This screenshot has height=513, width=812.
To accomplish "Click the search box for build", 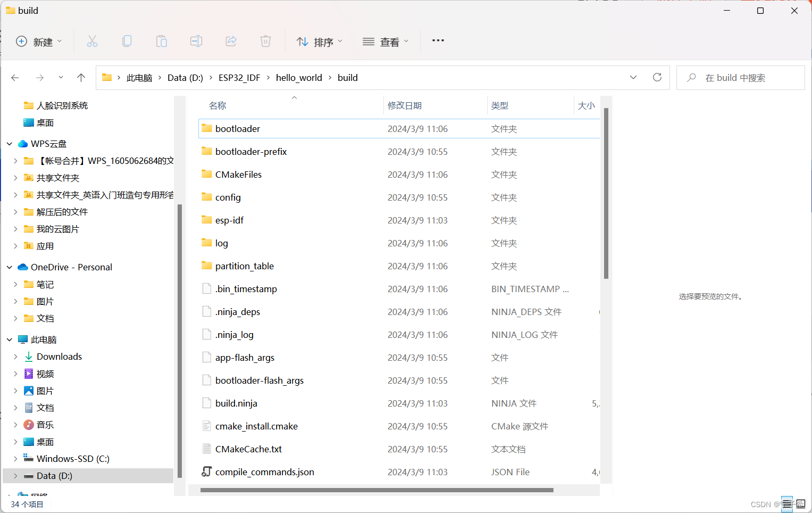I will click(740, 78).
